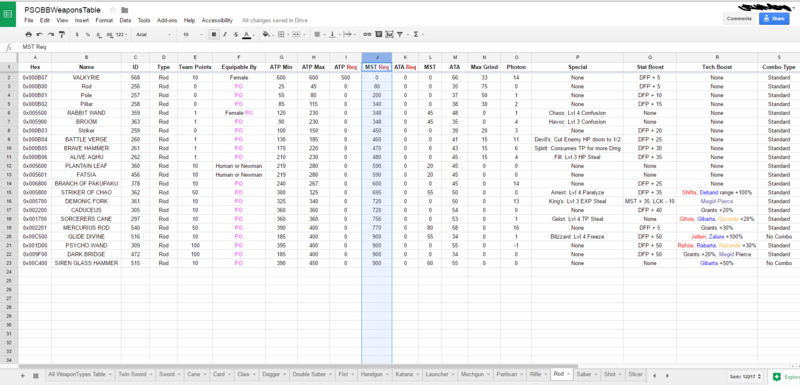
Task: Open the fill color picker
Action: pyautogui.click(x=267, y=35)
